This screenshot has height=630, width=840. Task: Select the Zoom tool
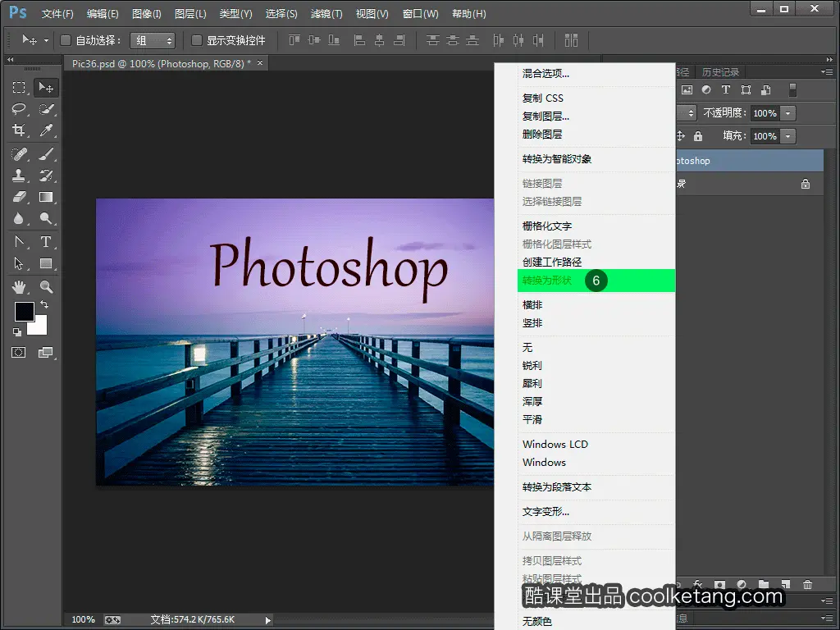[46, 287]
